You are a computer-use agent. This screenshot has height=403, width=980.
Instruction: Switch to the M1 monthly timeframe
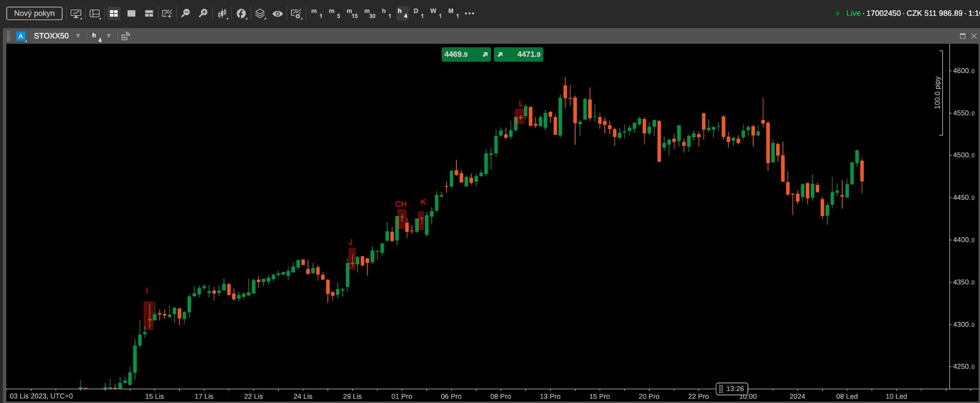point(454,13)
